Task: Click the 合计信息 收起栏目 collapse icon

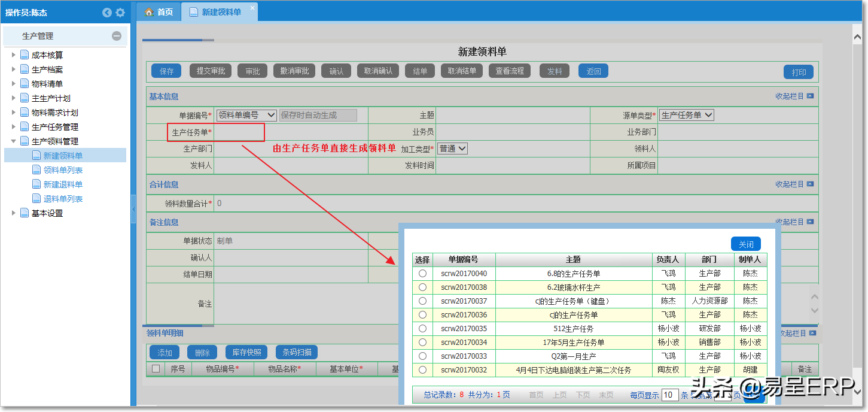Action: [x=810, y=184]
